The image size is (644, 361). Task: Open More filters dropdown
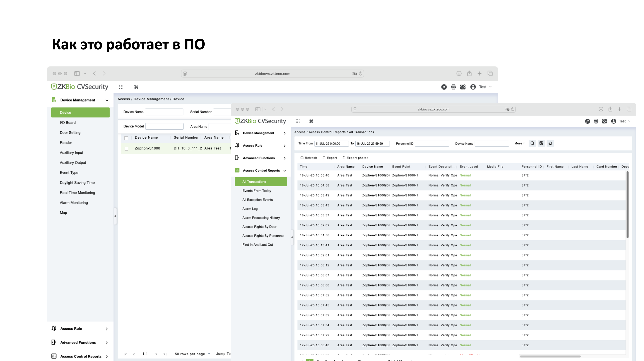(519, 143)
